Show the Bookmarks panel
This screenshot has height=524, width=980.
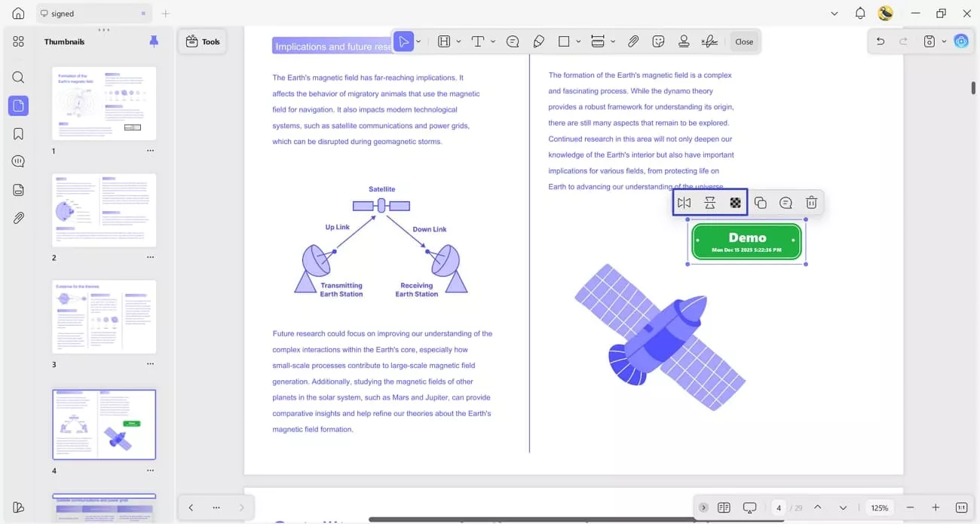coord(18,133)
